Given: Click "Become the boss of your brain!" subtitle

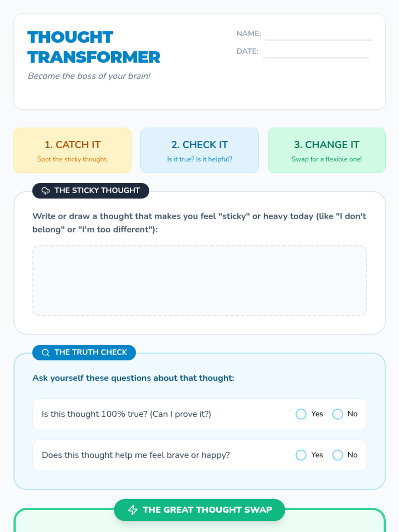Looking at the screenshot, I should pos(89,76).
